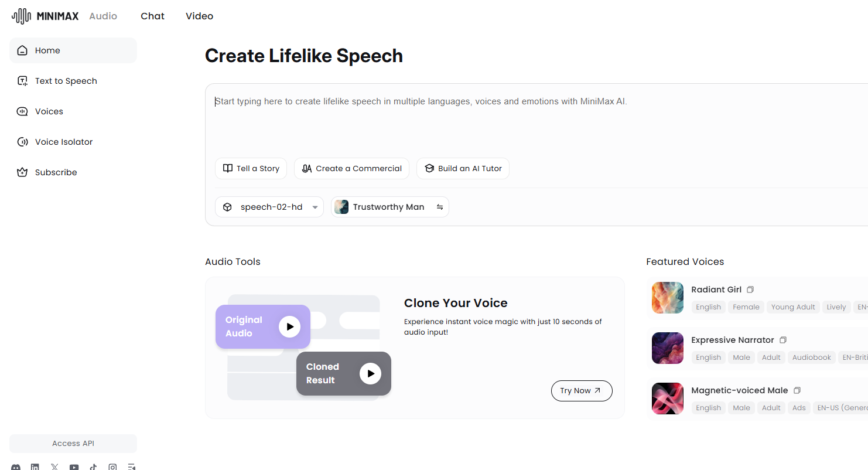
Task: Select the Radiant Girl voice thumbnail
Action: pyautogui.click(x=667, y=298)
